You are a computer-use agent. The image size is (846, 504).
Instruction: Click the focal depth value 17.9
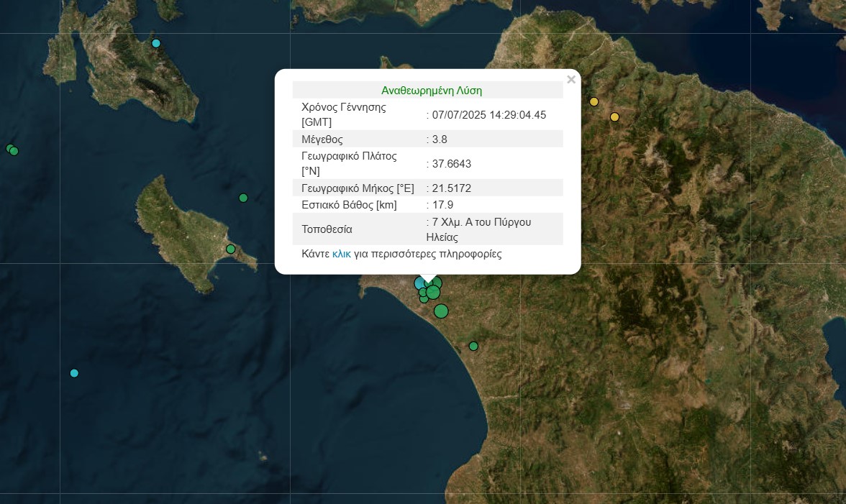442,205
